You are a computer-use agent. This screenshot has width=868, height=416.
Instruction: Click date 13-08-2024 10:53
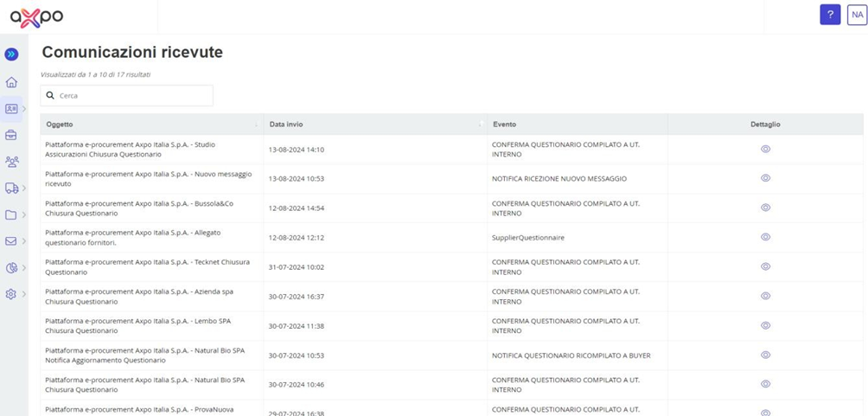(297, 179)
